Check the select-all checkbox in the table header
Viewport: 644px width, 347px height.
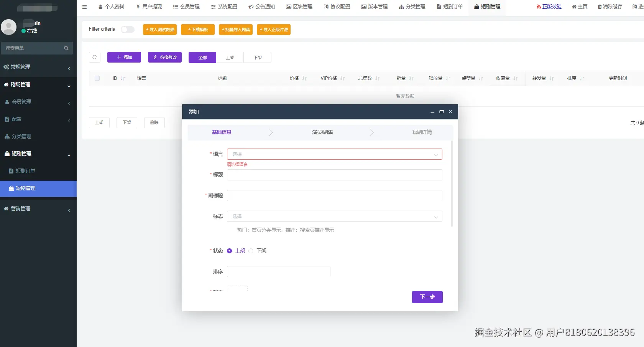pos(97,78)
